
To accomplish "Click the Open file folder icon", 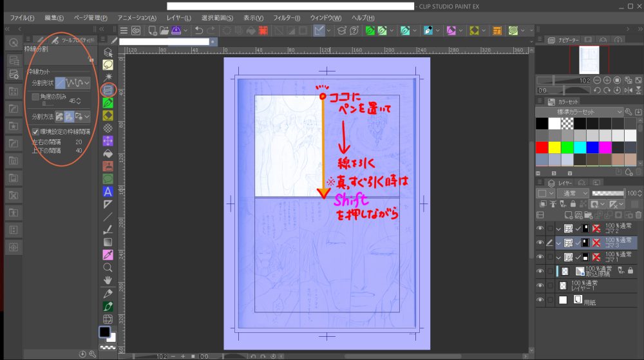I will (164, 30).
